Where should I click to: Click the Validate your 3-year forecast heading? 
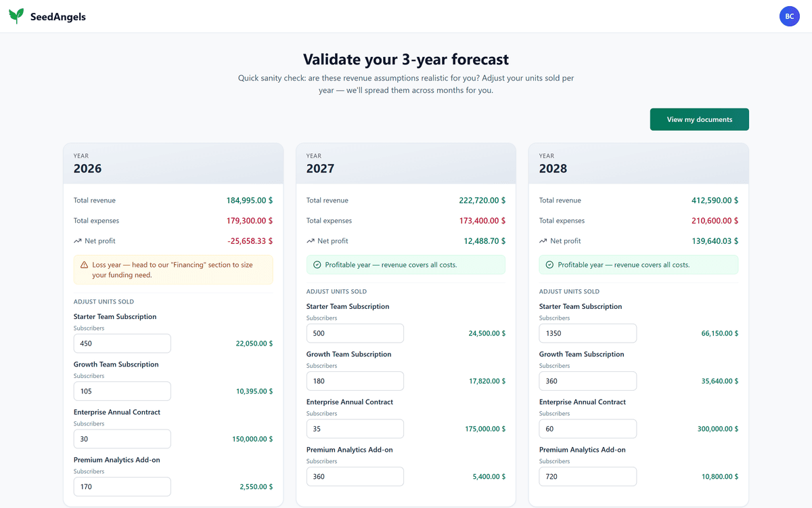pyautogui.click(x=406, y=60)
